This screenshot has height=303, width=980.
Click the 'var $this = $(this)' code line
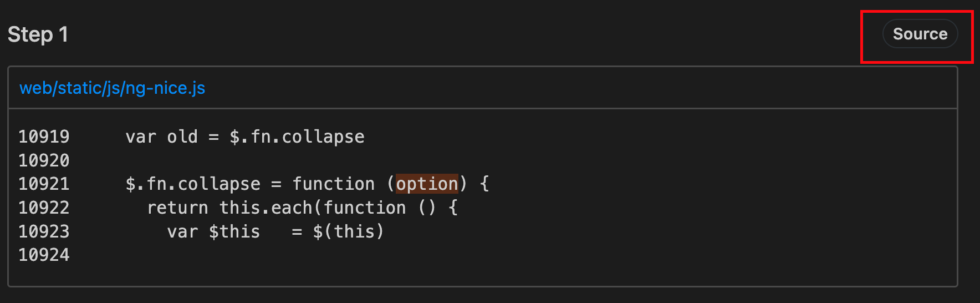pyautogui.click(x=275, y=231)
